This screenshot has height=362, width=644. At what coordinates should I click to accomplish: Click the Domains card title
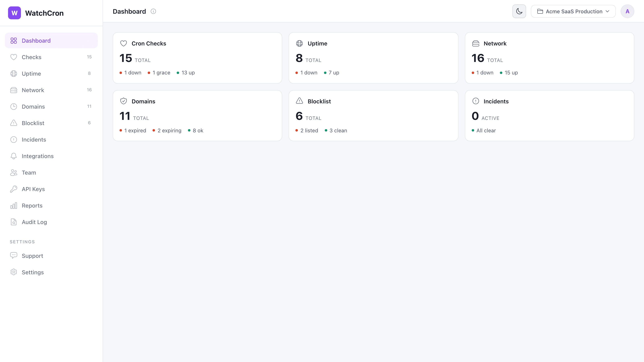143,101
